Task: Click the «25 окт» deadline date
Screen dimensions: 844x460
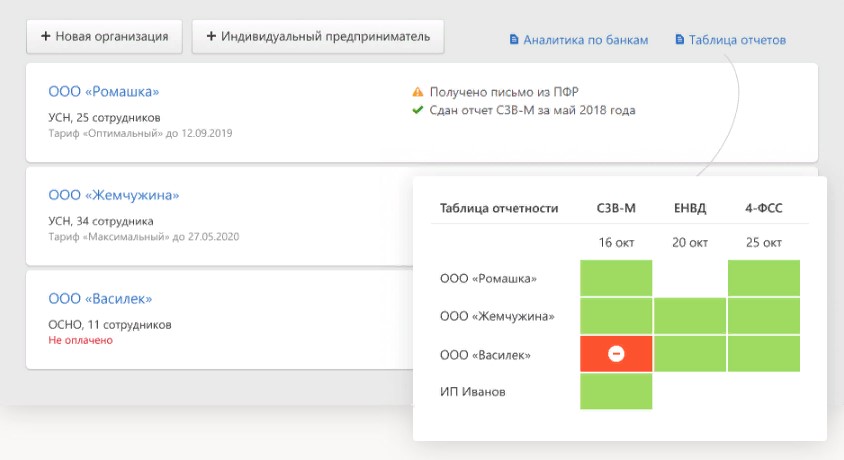Action: click(x=764, y=243)
